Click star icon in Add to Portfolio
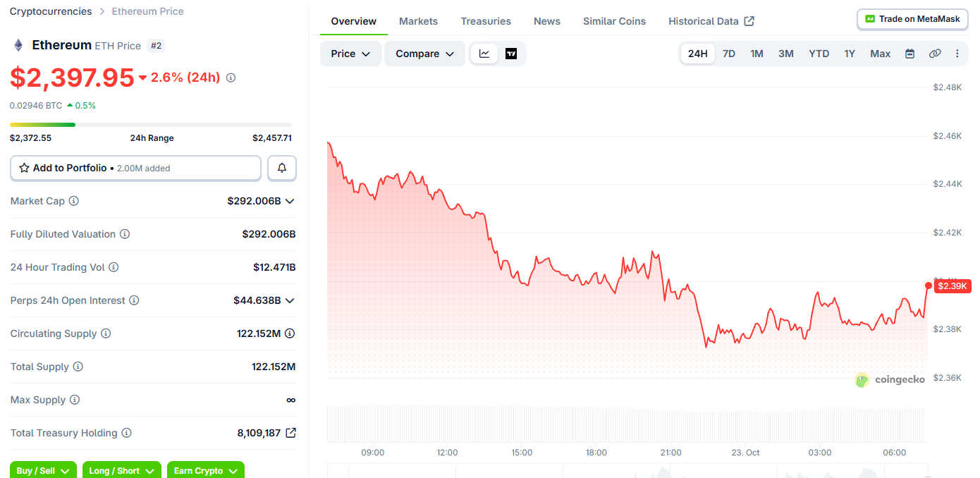 click(x=24, y=168)
